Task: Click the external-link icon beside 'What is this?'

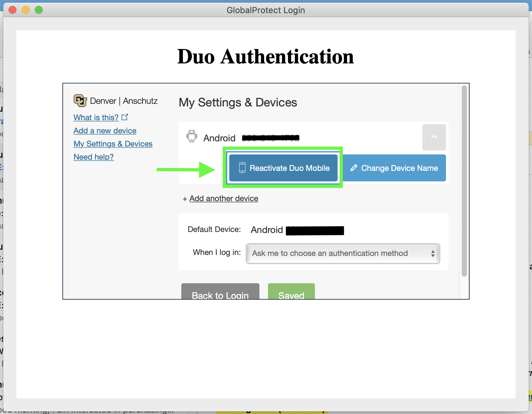Action: (x=125, y=117)
